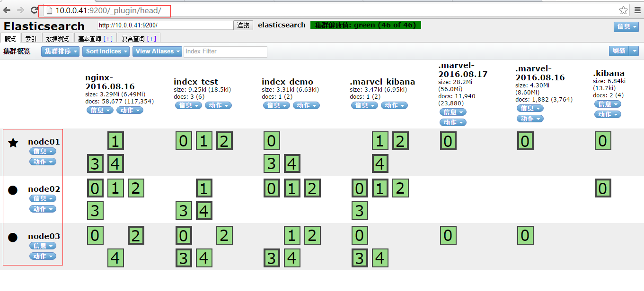This screenshot has width=644, height=291.
Task: Select index-test shard 0 on node03
Action: pos(184,235)
